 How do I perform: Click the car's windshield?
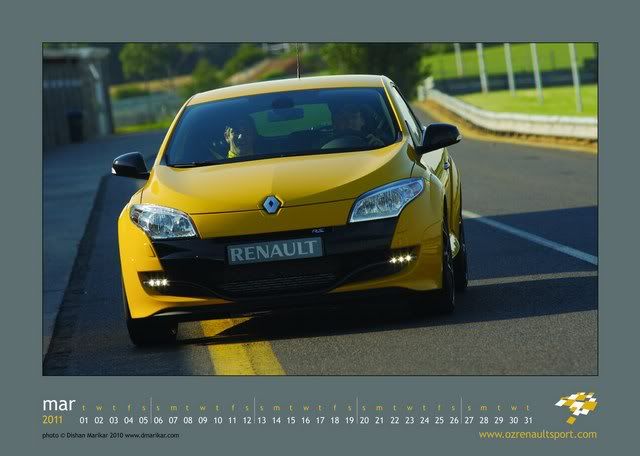(281, 127)
